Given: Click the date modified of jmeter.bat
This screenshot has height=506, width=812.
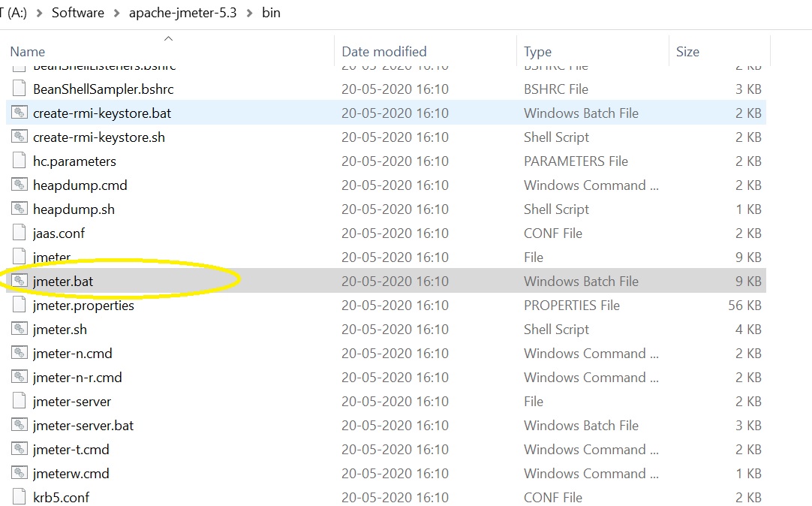Looking at the screenshot, I should [x=395, y=282].
